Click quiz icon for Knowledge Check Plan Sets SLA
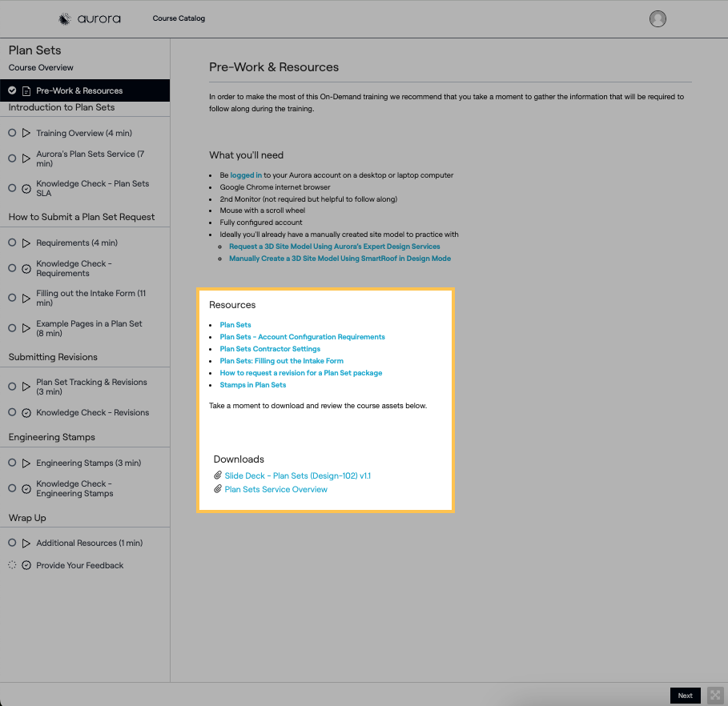The height and width of the screenshot is (706, 728). pyautogui.click(x=26, y=188)
